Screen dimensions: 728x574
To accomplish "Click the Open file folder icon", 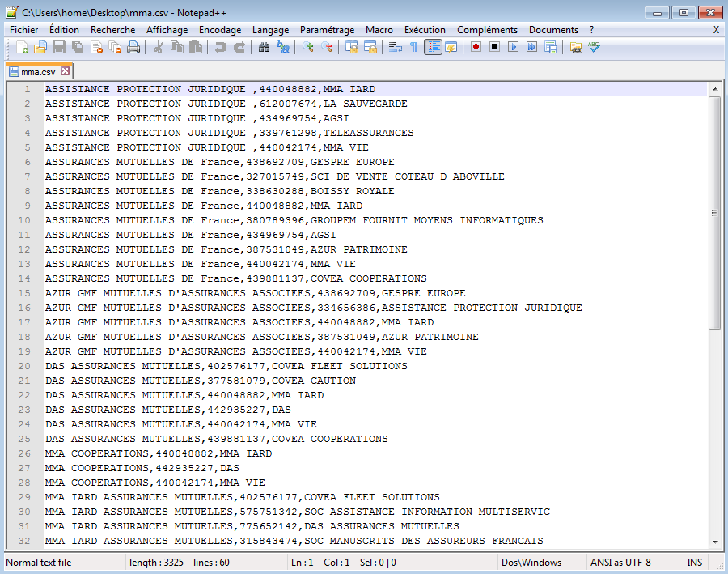I will click(x=40, y=48).
